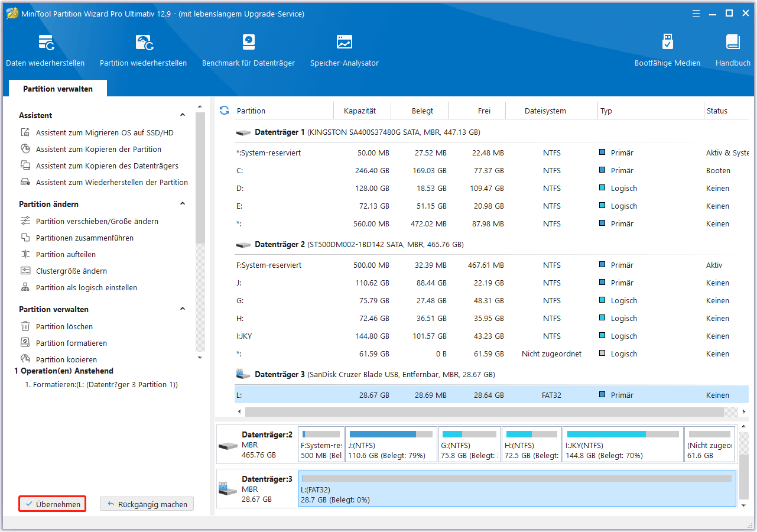Choose Partitionen zusammenführen

pyautogui.click(x=77, y=238)
